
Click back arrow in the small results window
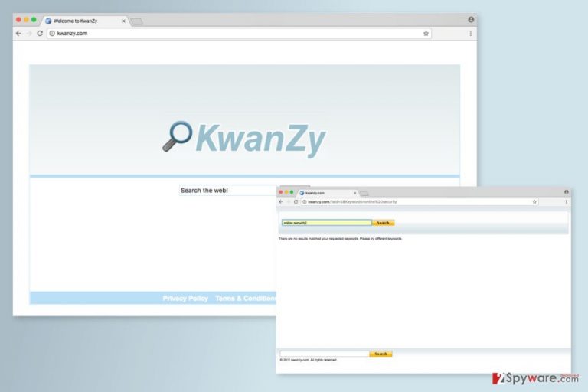pos(281,202)
